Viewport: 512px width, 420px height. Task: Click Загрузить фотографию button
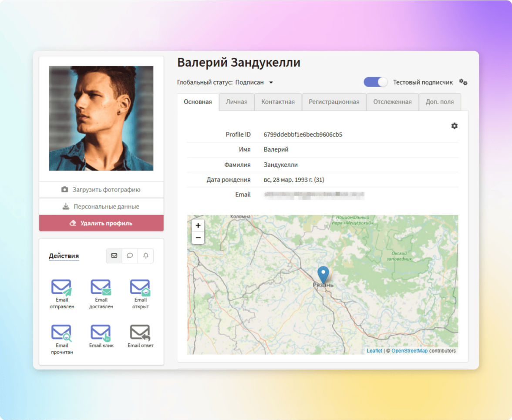click(101, 190)
